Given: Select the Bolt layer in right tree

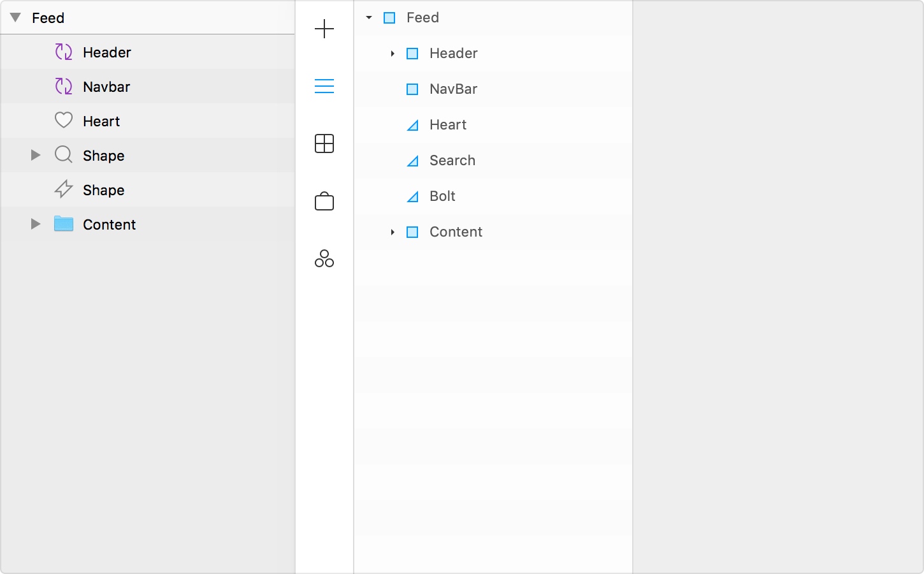Looking at the screenshot, I should click(x=442, y=196).
